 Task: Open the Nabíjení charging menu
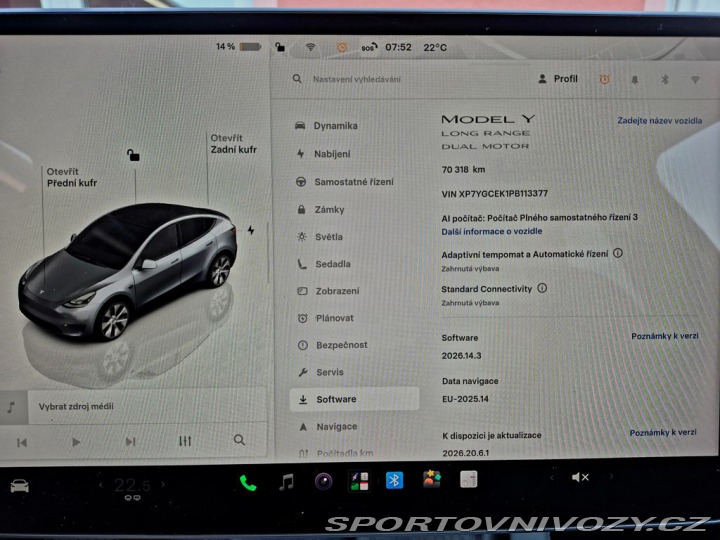(x=323, y=154)
